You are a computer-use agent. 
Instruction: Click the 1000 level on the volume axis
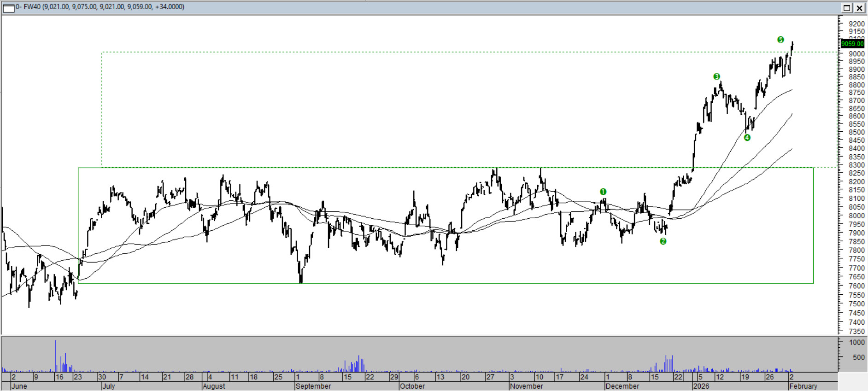point(857,343)
